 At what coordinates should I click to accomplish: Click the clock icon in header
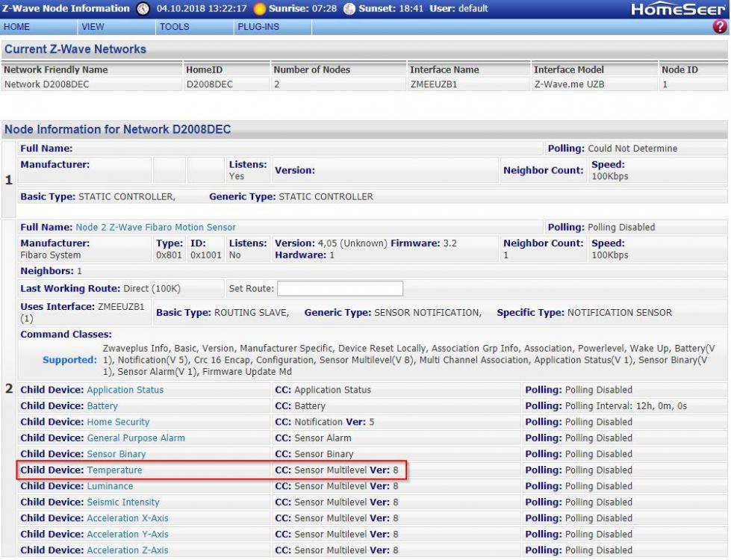(x=143, y=8)
